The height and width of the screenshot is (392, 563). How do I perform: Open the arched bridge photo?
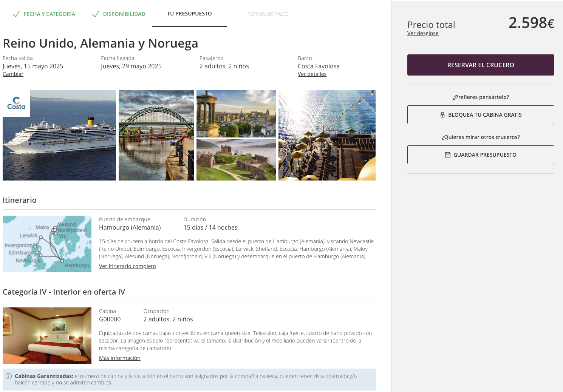click(x=156, y=135)
